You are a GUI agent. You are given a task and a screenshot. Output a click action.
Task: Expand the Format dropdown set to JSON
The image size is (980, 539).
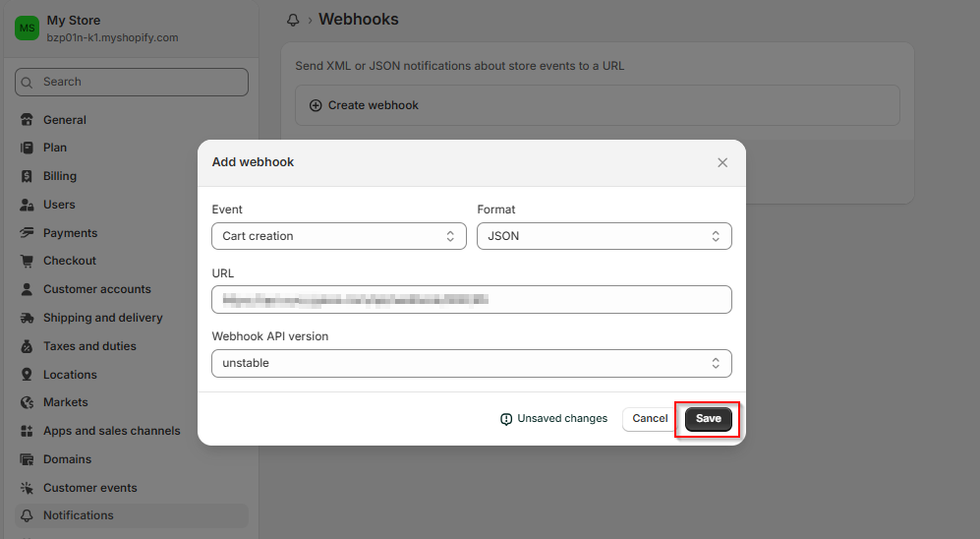pos(604,236)
